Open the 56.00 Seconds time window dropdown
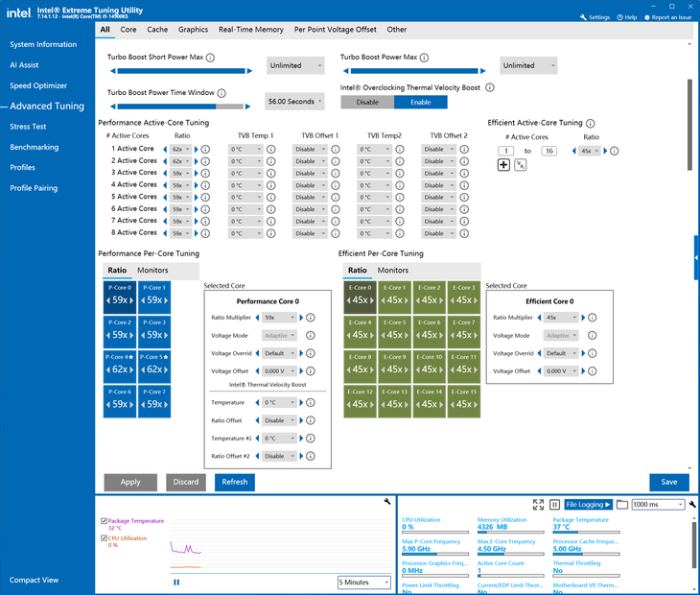700x595 pixels. [294, 102]
